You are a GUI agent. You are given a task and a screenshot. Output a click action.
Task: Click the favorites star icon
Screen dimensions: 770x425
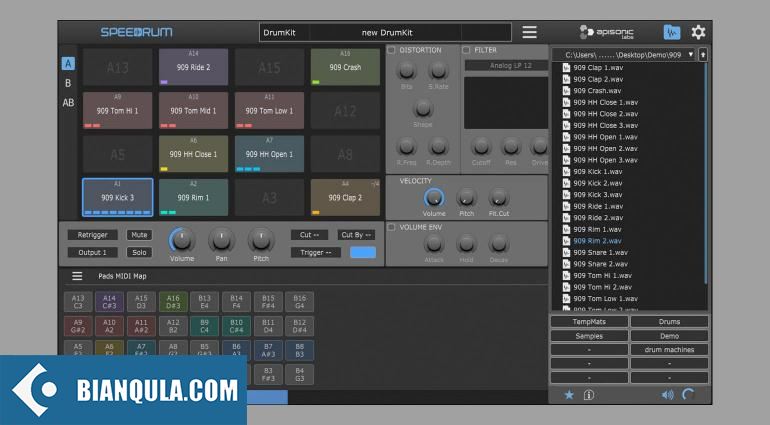coord(569,395)
